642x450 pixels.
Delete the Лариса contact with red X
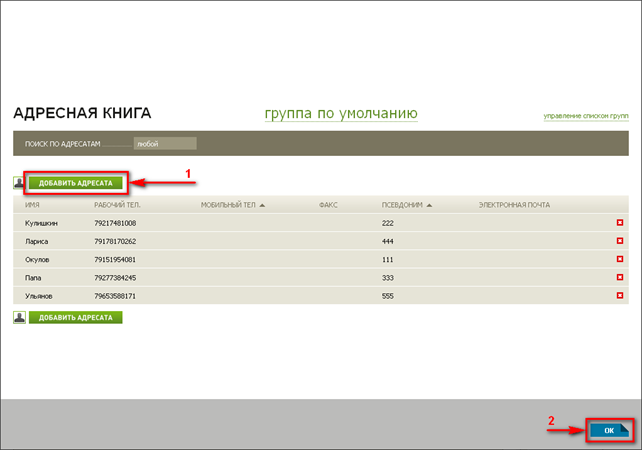620,241
